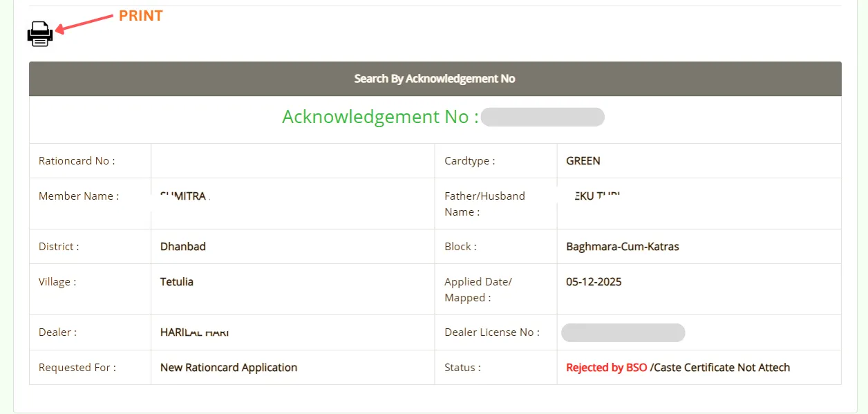Select the redacted acknowledgement number field
Screen dimensions: 868x414
tap(542, 116)
